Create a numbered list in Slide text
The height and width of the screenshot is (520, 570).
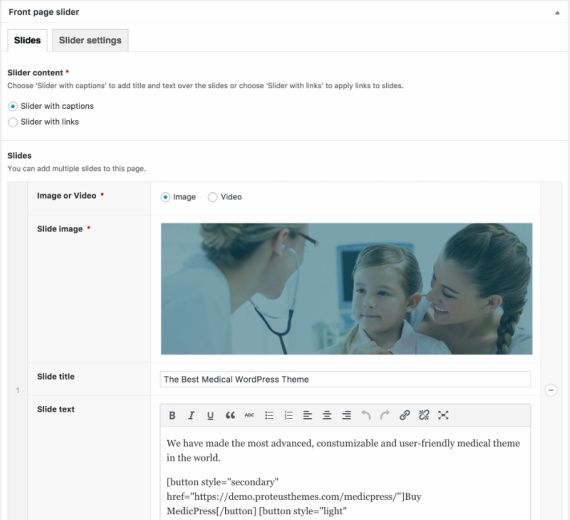tap(288, 415)
